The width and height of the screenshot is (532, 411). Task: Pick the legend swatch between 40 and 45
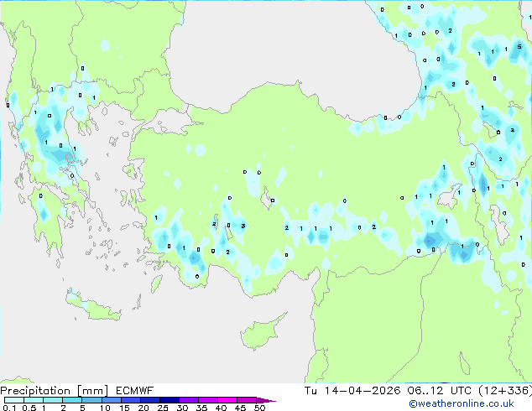(x=231, y=400)
